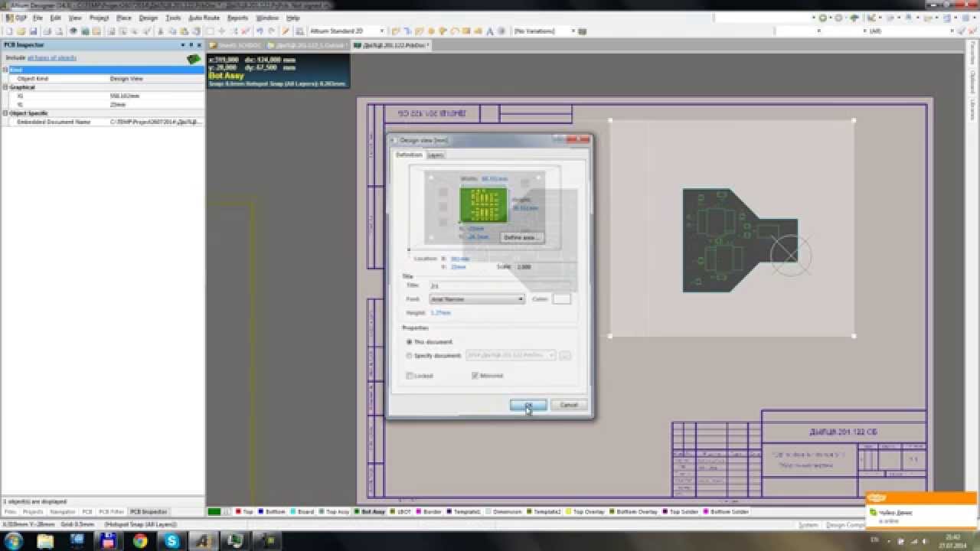Open the Projects panel tab
The image size is (980, 551).
33,511
